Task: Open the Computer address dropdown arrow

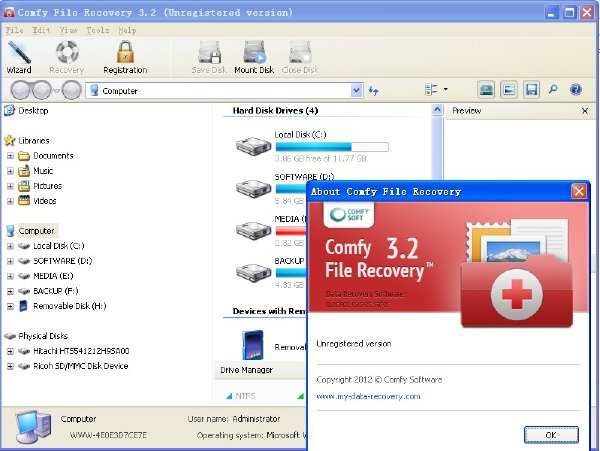Action: coord(357,91)
